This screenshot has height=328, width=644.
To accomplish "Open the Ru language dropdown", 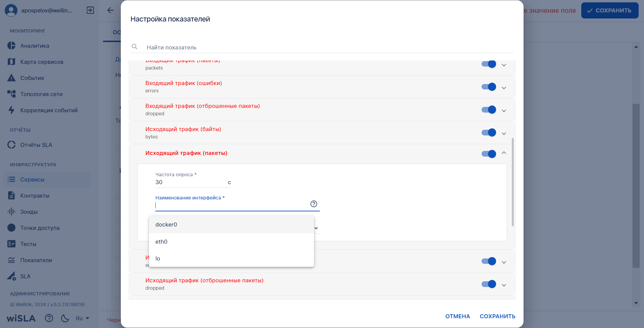I will point(83,318).
